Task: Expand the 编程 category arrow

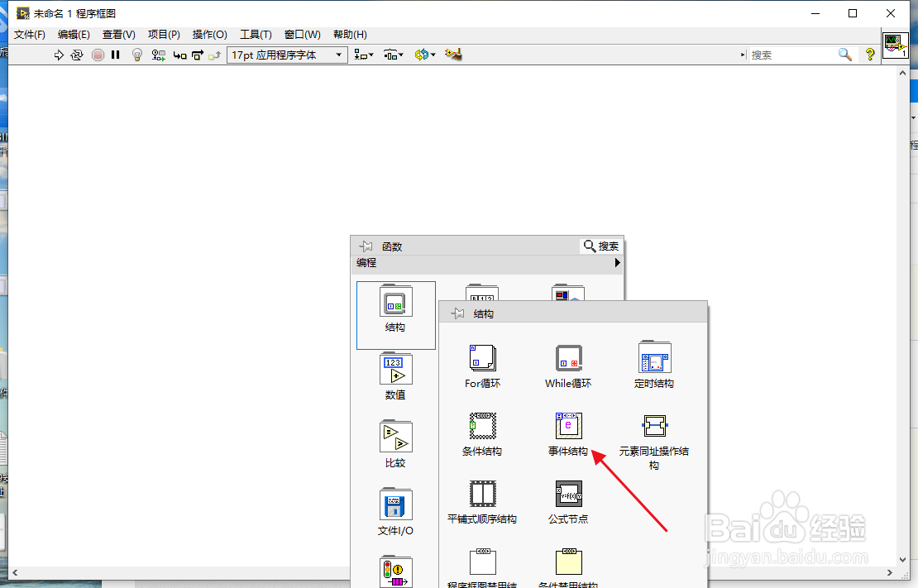Action: pos(617,263)
